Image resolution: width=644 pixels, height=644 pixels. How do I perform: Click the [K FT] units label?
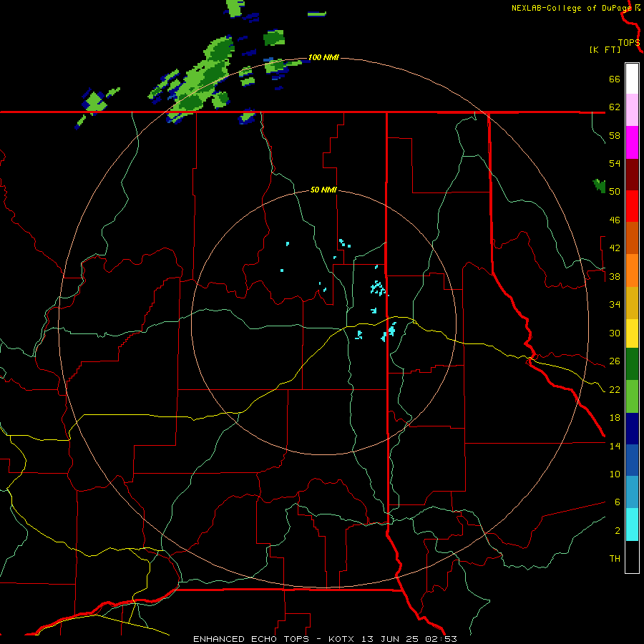[605, 50]
